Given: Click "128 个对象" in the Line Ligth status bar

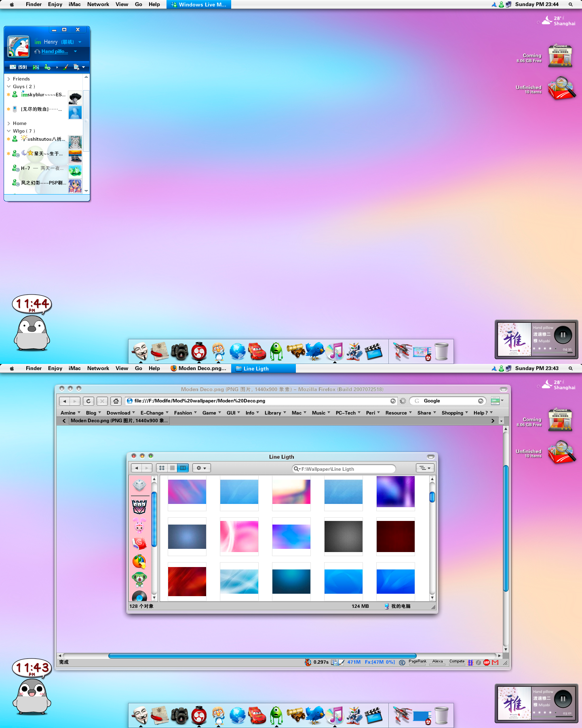Looking at the screenshot, I should (141, 606).
